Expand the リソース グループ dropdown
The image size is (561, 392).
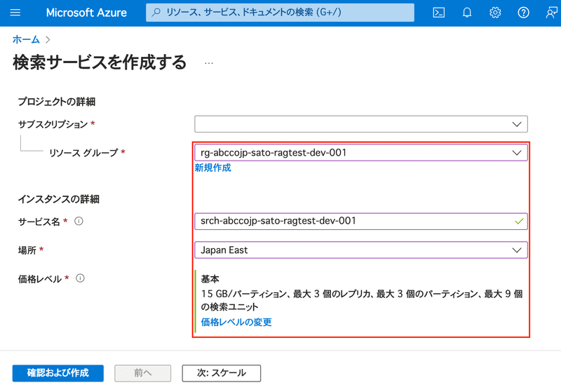[x=361, y=153]
